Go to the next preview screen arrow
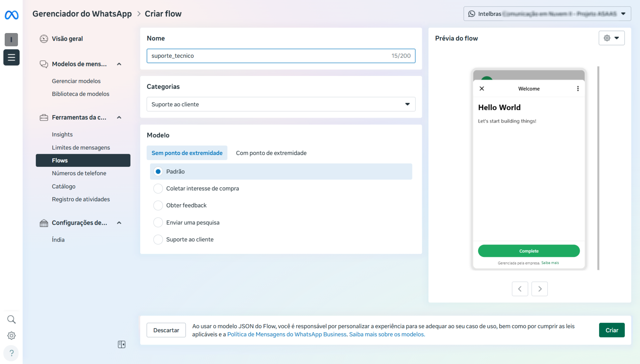The width and height of the screenshot is (640, 364). pyautogui.click(x=539, y=289)
